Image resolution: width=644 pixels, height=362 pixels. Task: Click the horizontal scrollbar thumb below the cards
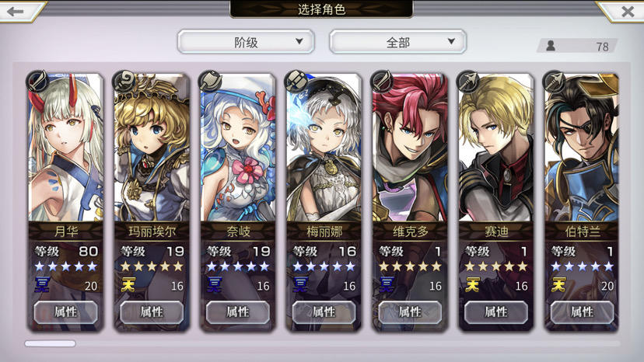click(50, 343)
